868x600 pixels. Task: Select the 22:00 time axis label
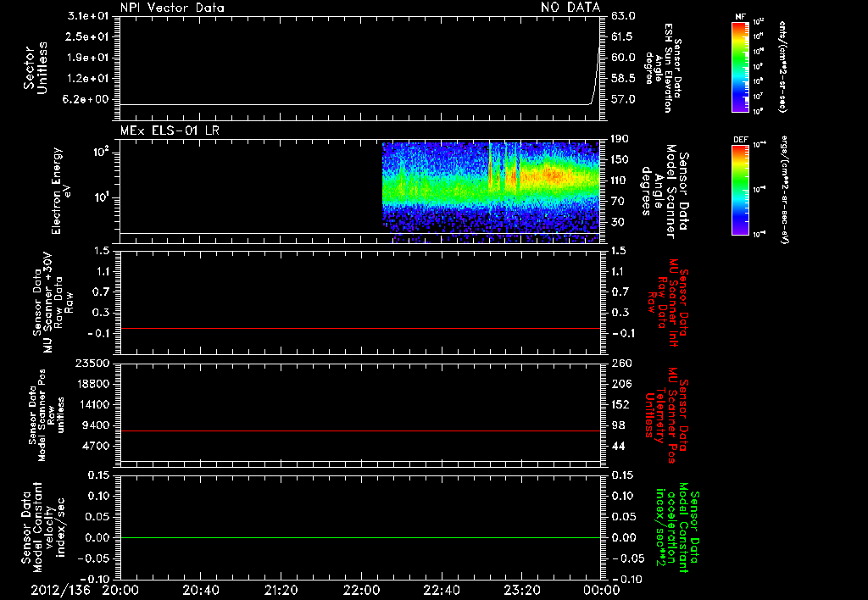point(361,590)
